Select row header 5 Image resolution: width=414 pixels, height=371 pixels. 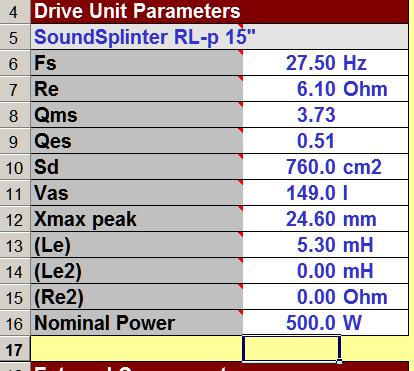pos(15,37)
